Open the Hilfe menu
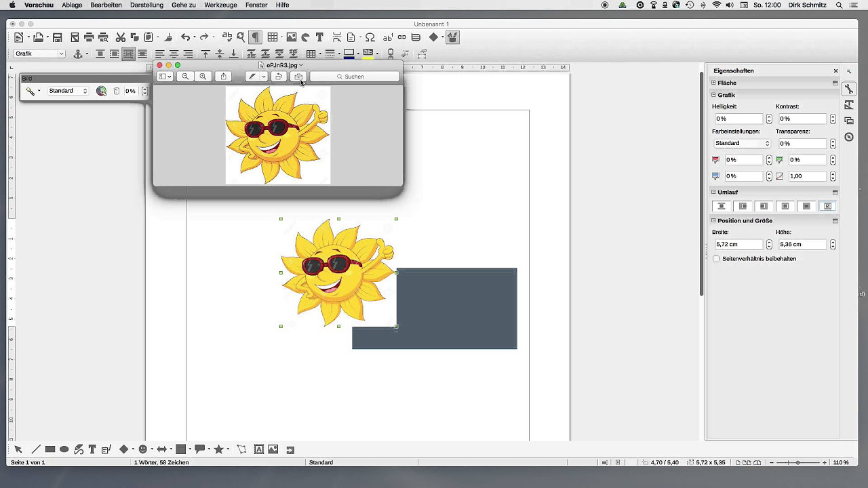The height and width of the screenshot is (488, 868). point(282,5)
